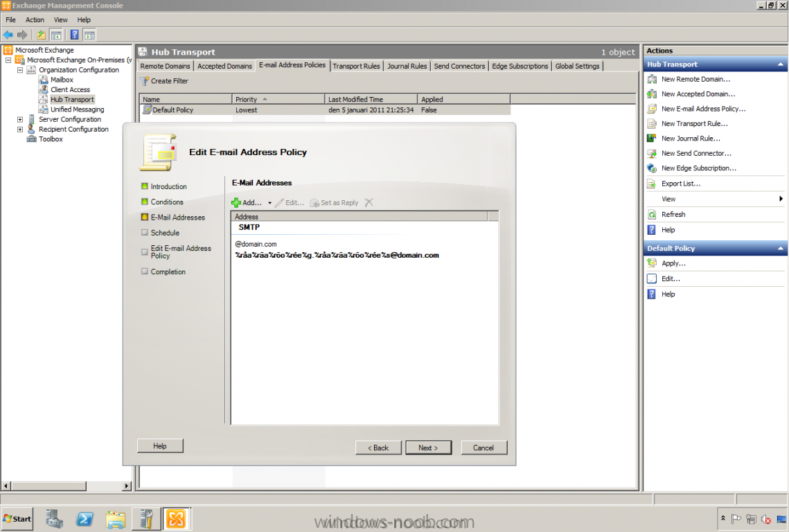Expand the Recipient Configuration node
The height and width of the screenshot is (532, 789).
coord(20,130)
